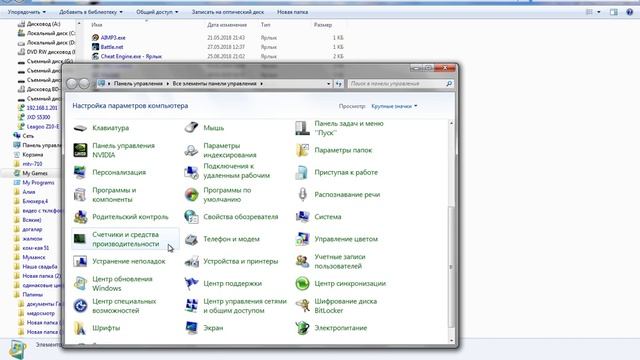Click Новая папка button in Explorer

[293, 12]
